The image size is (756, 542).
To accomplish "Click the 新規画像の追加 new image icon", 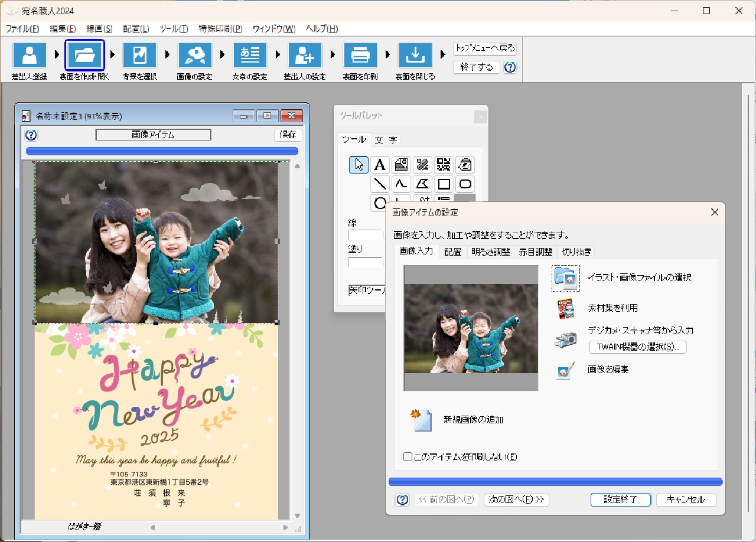I will [422, 420].
